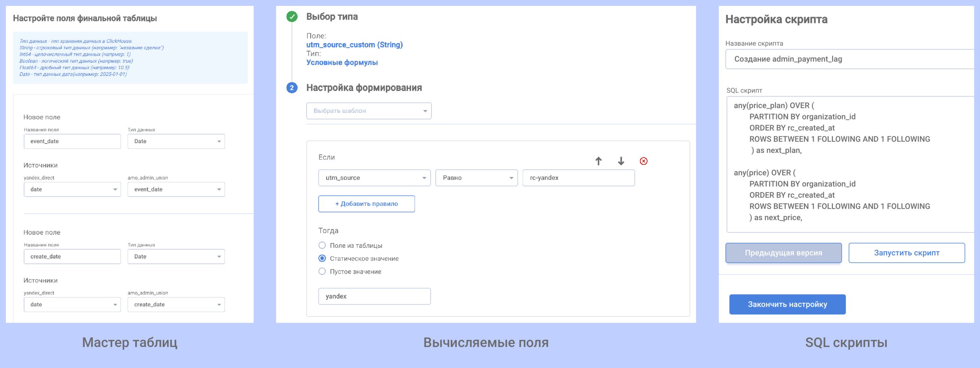Click the 'rc-yandex' value input field
The width and height of the screenshot is (980, 368).
tap(578, 178)
